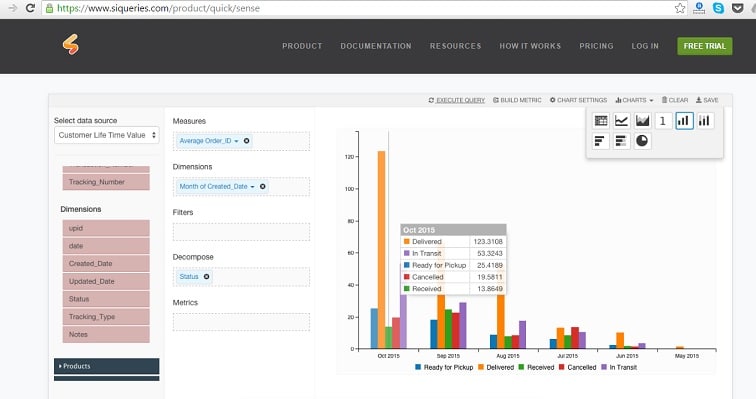The height and width of the screenshot is (399, 756).
Task: Open the Month of Created_Date dropdown
Action: [252, 187]
